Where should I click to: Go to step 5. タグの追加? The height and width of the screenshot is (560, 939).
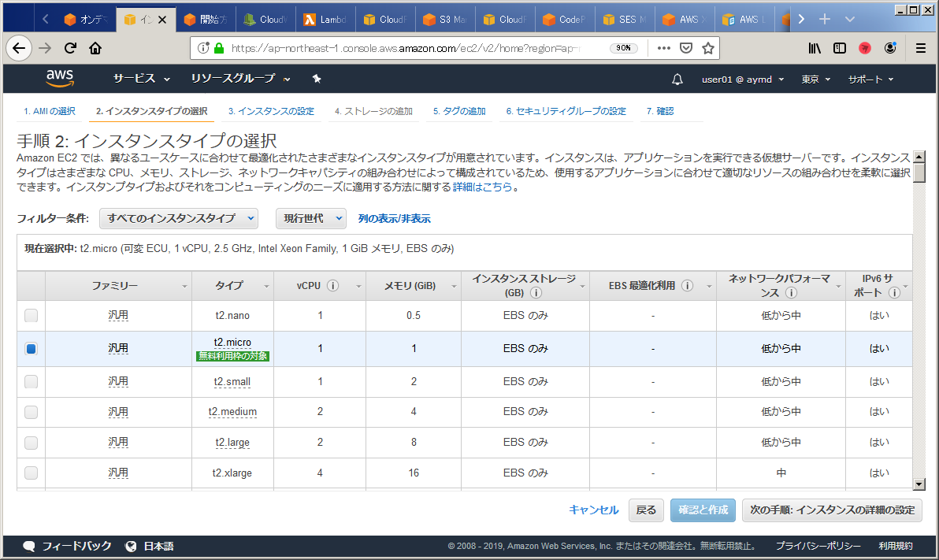(x=459, y=111)
